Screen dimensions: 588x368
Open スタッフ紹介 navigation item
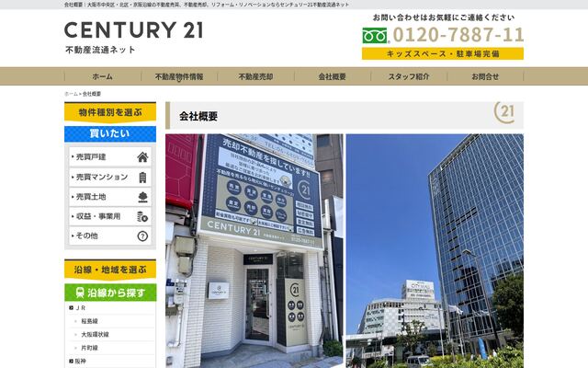point(409,76)
